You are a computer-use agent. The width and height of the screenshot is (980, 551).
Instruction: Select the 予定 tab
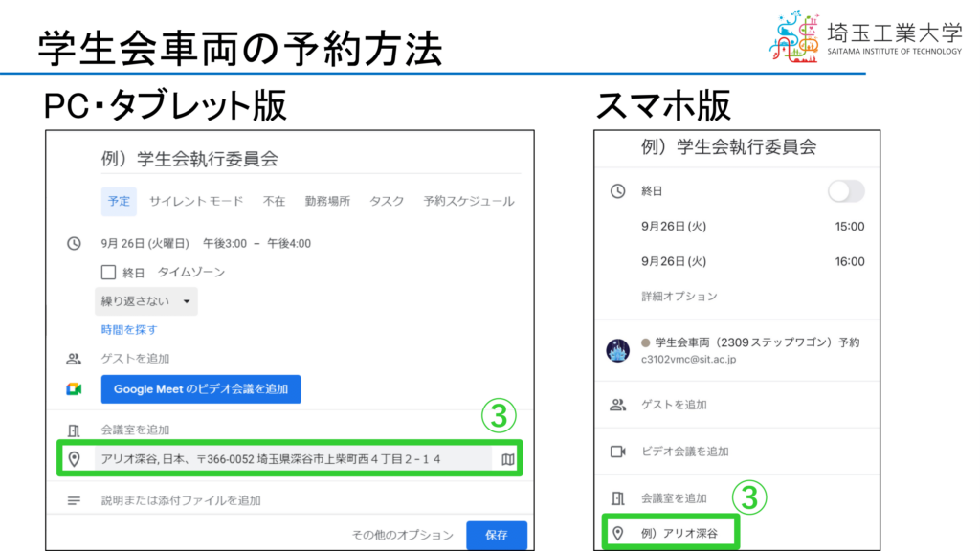tap(119, 202)
